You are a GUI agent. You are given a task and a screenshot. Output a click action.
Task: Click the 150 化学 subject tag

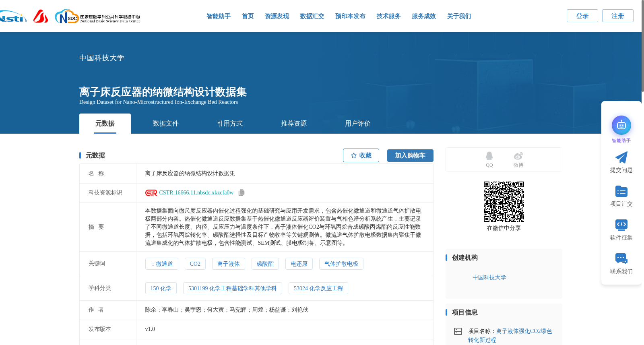[x=161, y=288]
